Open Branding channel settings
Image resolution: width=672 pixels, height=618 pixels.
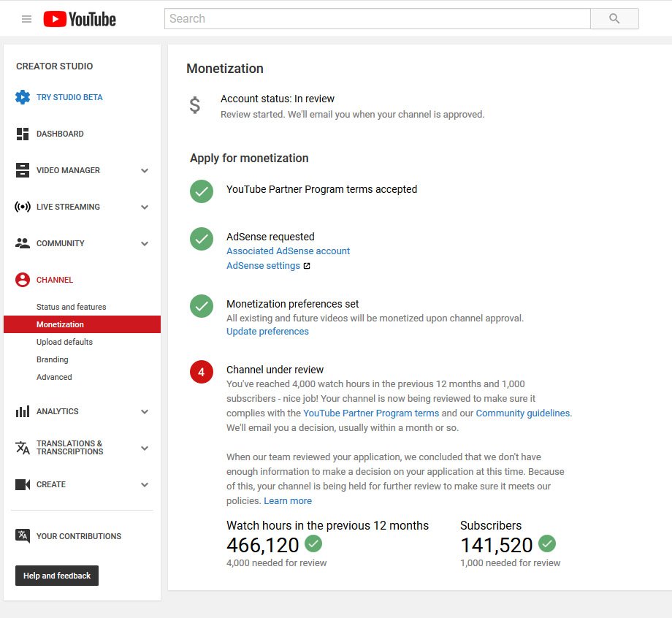point(53,359)
